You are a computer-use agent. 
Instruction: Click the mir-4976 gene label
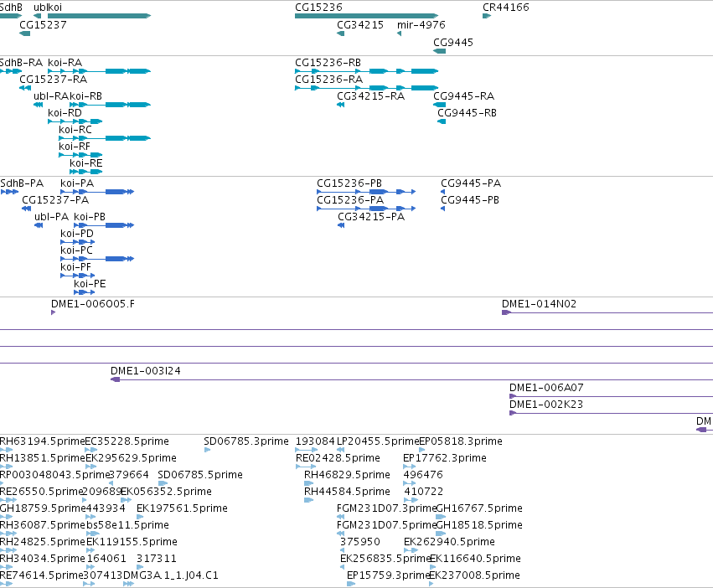coord(421,25)
